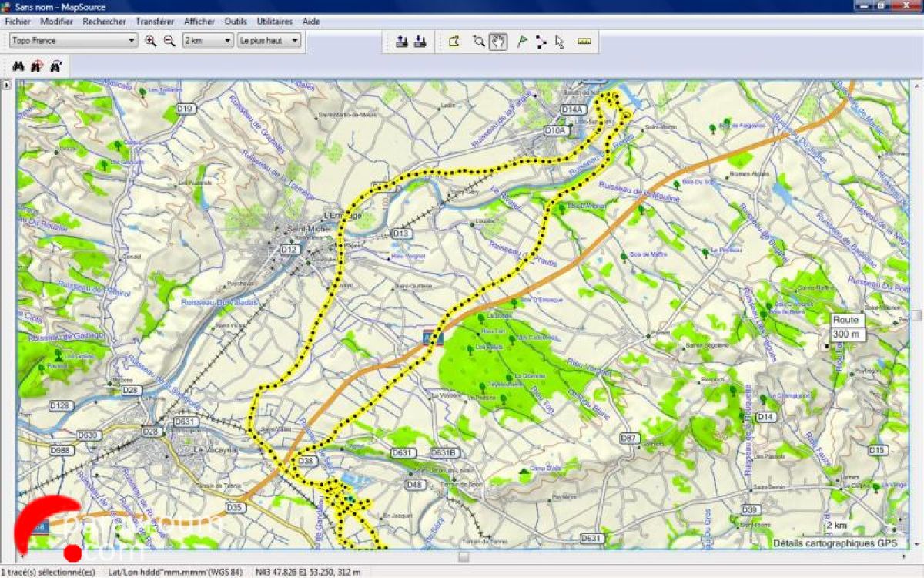
Task: Click the horizontal map scrollbar thumb
Action: (x=463, y=556)
